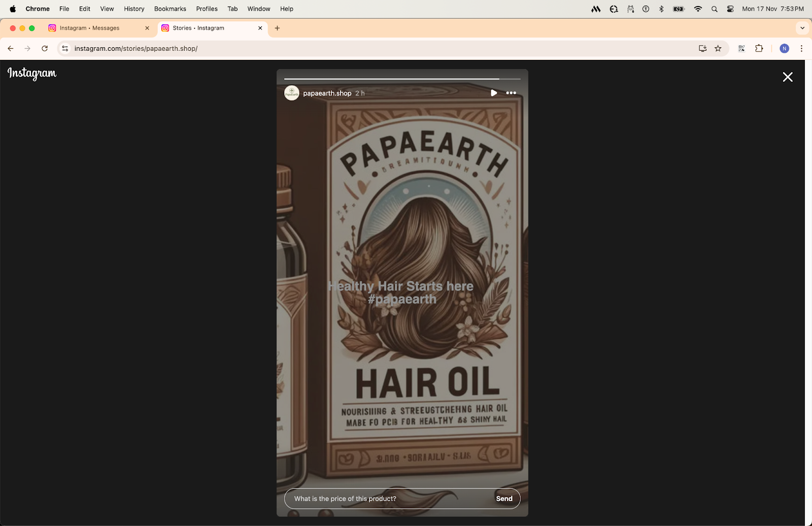Close the Instagram story viewer
Screen dimensions: 812x526
pyautogui.click(x=788, y=77)
